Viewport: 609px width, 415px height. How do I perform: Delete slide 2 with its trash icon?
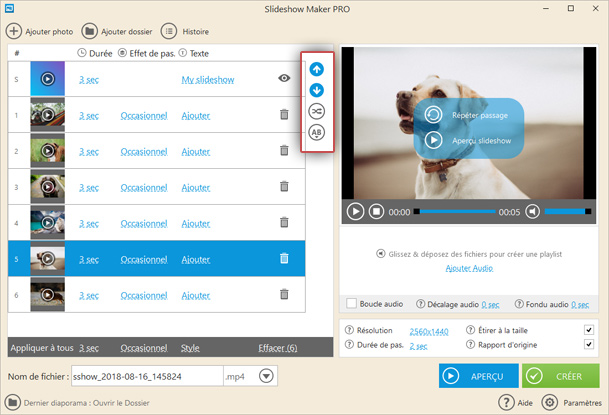(x=284, y=151)
